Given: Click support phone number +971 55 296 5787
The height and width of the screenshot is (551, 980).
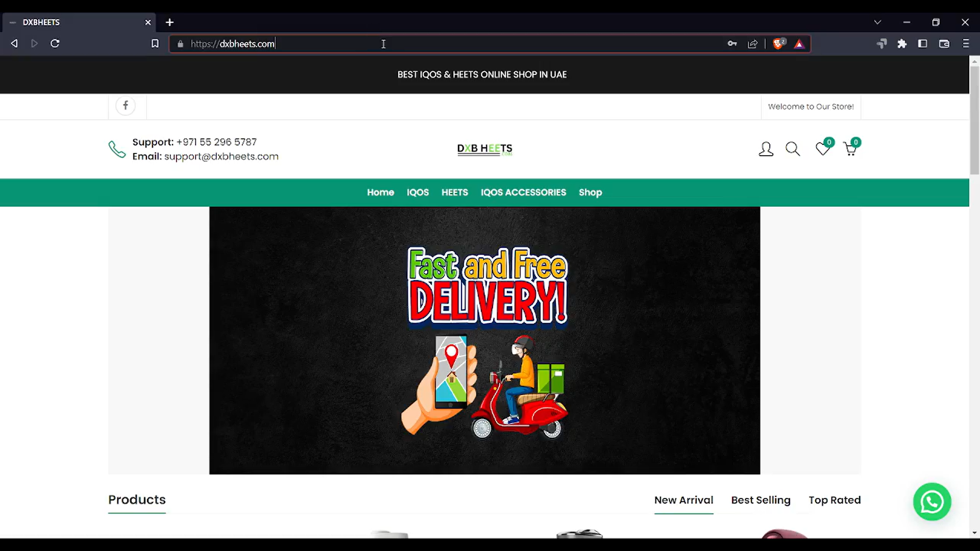Looking at the screenshot, I should 216,142.
